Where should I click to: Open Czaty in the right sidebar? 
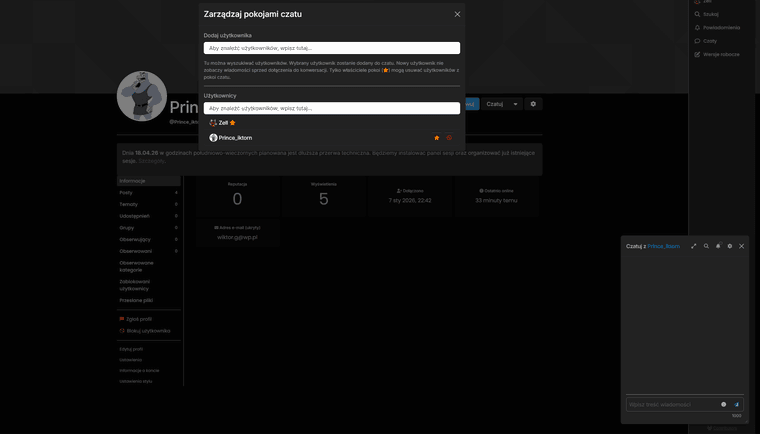(x=710, y=41)
